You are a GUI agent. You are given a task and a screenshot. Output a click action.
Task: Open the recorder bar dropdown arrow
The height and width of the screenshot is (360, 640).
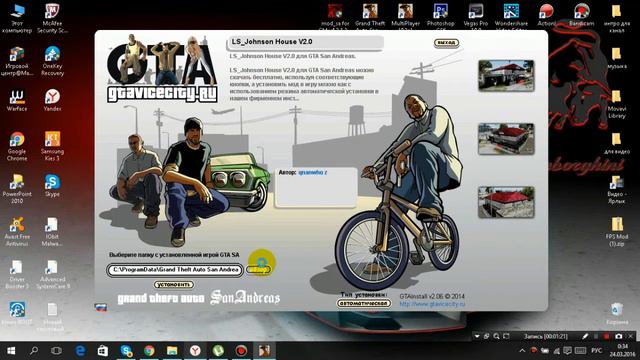476,336
